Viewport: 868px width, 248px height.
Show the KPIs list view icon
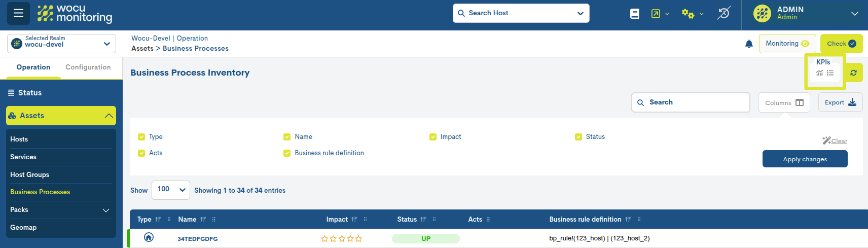point(830,73)
